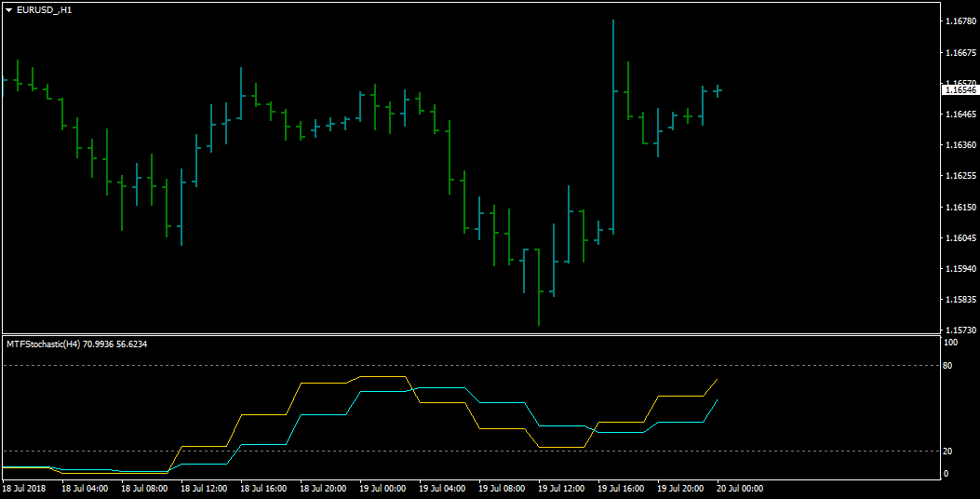The height and width of the screenshot is (499, 980).
Task: Click time axis label 19 Jul 12:00
Action: (561, 489)
